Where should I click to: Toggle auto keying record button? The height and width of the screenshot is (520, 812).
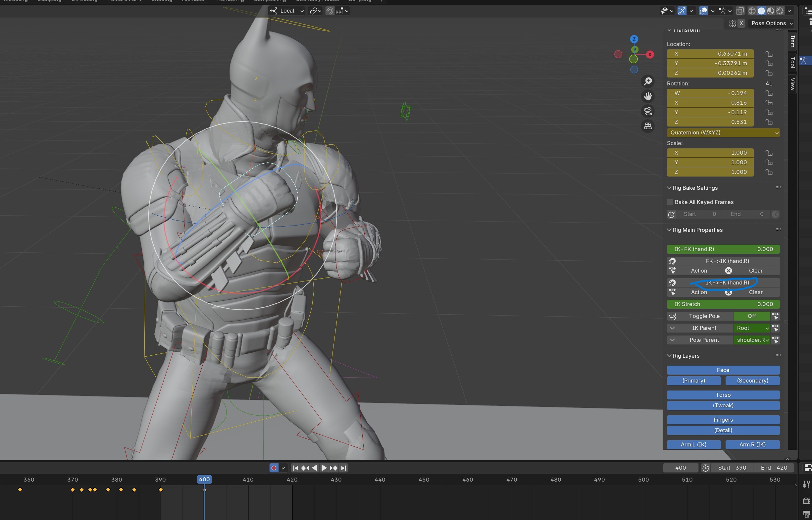point(274,468)
